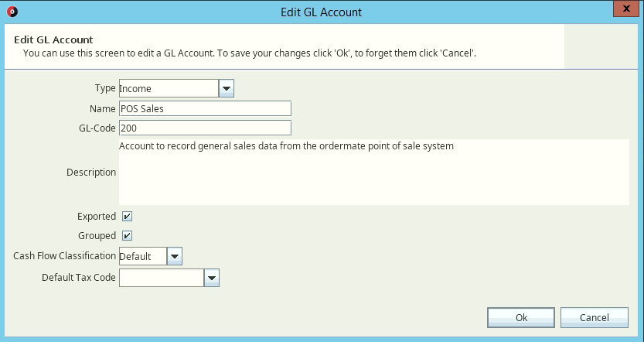The height and width of the screenshot is (342, 644).
Task: Click the GL-Code field containing 200
Action: click(205, 128)
